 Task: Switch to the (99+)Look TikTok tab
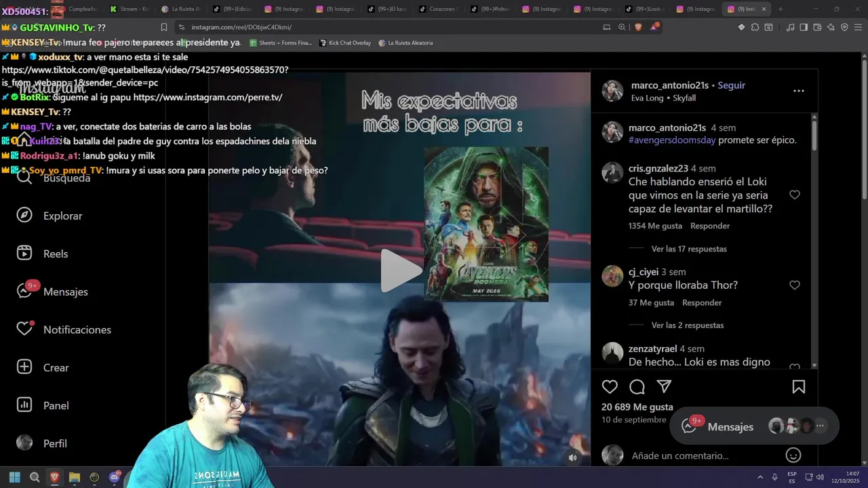pos(644,9)
